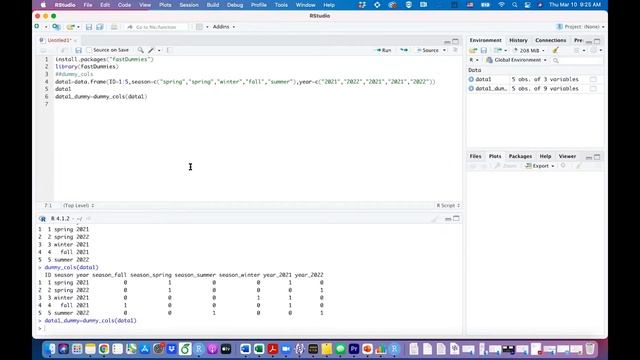This screenshot has height=360, width=640.
Task: Click the Zoom button in Plots pane
Action: click(506, 166)
